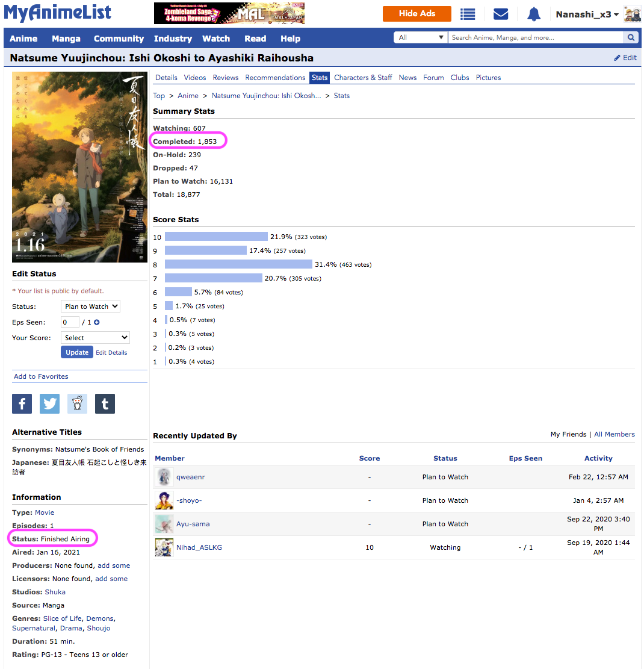Click the search magnifier button
644x669 pixels.
coord(631,37)
